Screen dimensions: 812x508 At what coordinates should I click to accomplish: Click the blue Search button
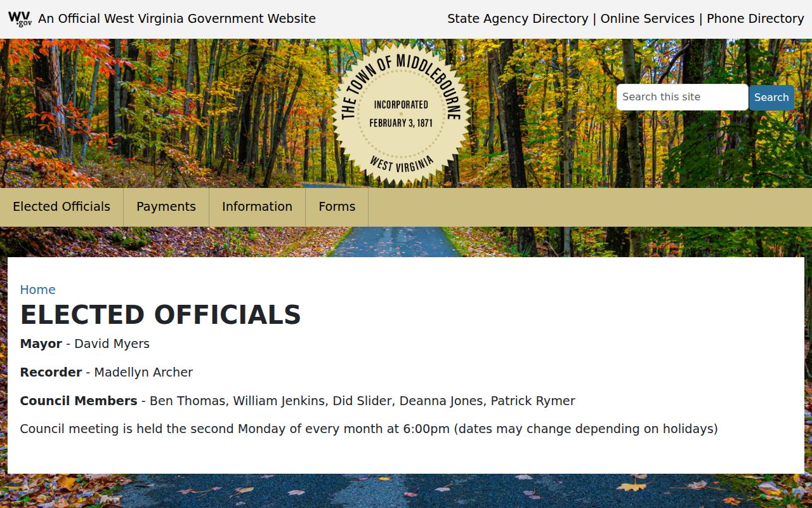[771, 97]
